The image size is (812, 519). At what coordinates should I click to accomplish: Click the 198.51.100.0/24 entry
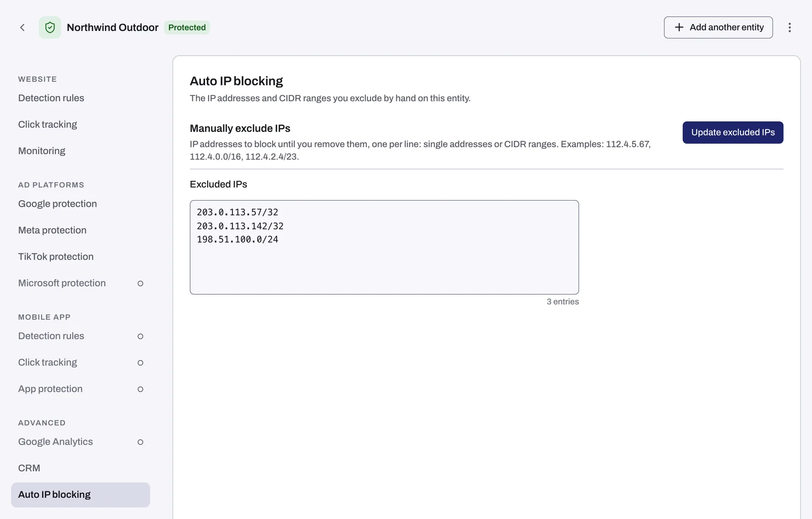click(238, 239)
